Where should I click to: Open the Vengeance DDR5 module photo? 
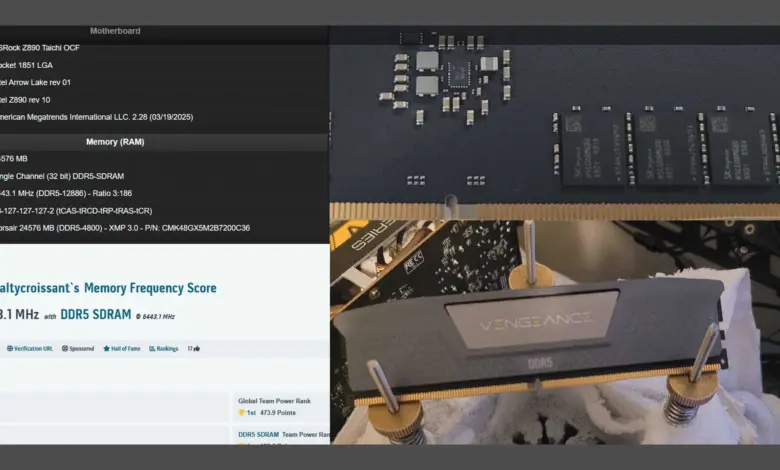(555, 332)
